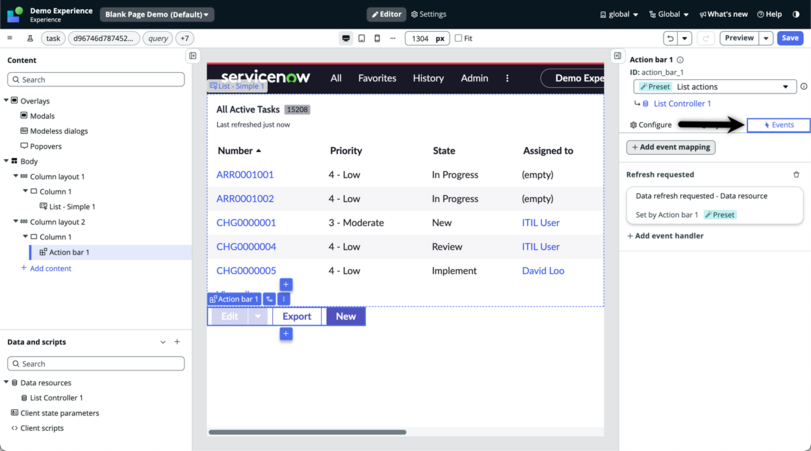This screenshot has height=451, width=811.
Task: Select desktop viewport icon
Action: coord(346,38)
